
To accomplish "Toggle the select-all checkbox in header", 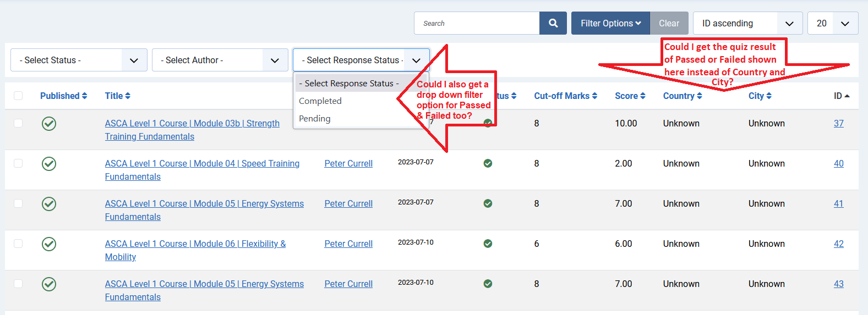I will click(x=18, y=96).
